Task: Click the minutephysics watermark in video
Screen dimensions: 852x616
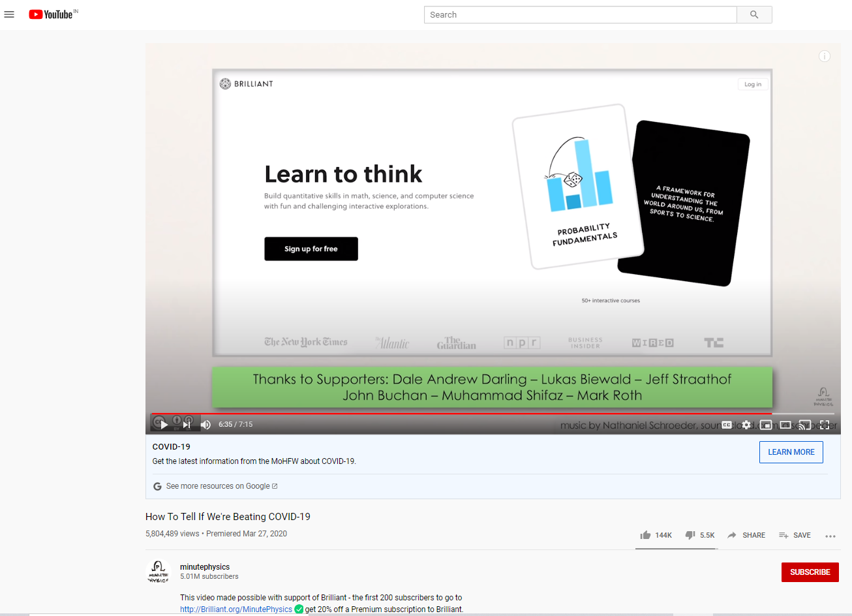Action: [823, 397]
